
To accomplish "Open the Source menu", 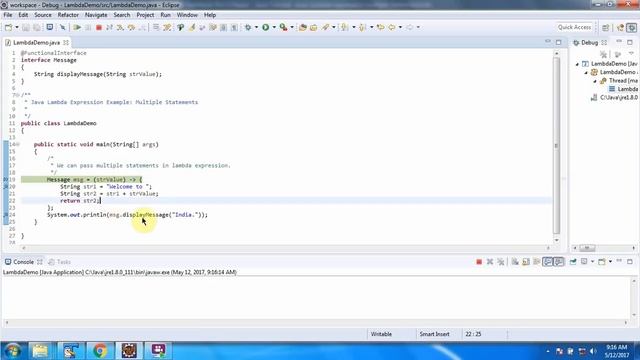I will 43,15.
